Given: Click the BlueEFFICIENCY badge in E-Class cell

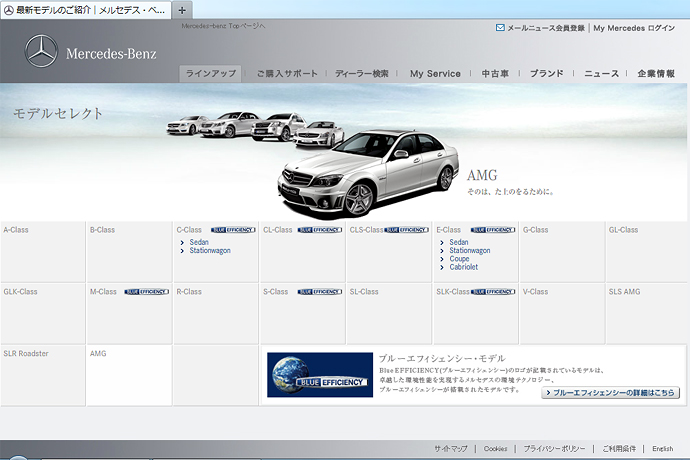Looking at the screenshot, I should [x=493, y=230].
